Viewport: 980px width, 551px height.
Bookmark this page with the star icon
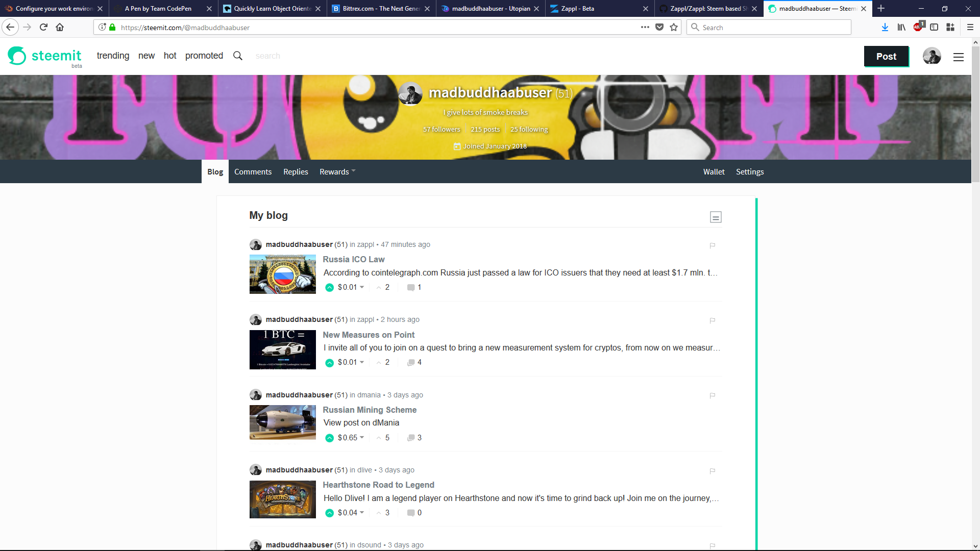tap(673, 28)
